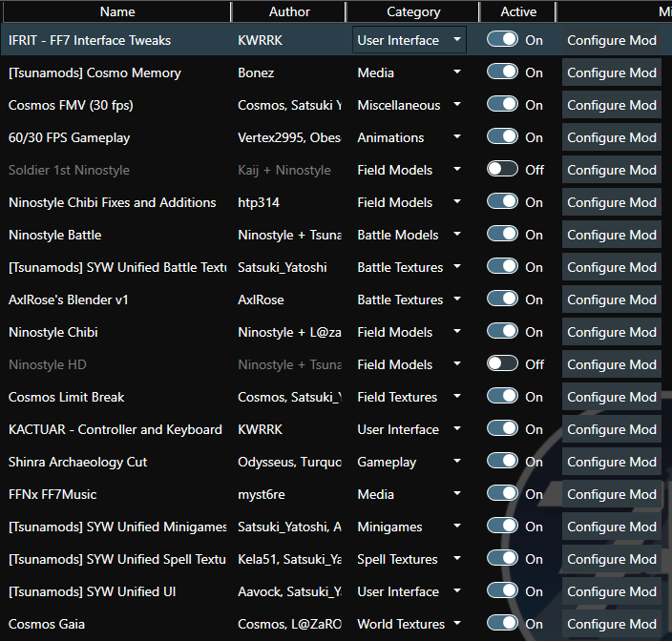Disable the IFRIT - FF7 Interface Tweaks mod

502,40
